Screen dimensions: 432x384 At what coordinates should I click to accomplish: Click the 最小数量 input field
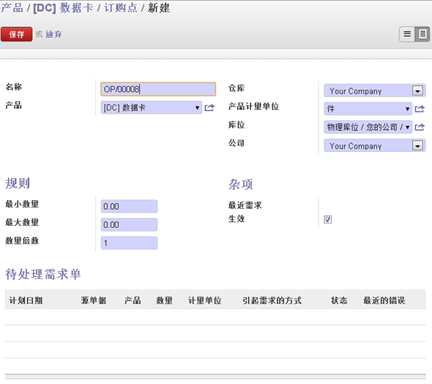click(x=129, y=206)
